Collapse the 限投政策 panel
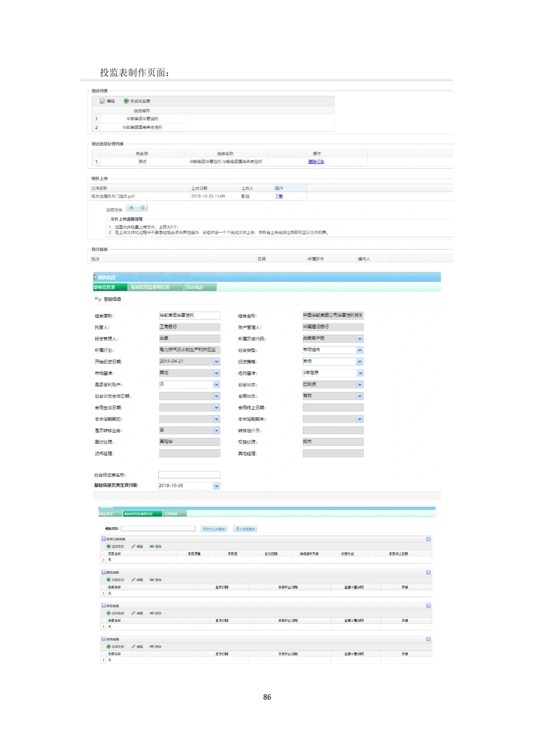This screenshot has height=756, width=534. tap(428, 572)
